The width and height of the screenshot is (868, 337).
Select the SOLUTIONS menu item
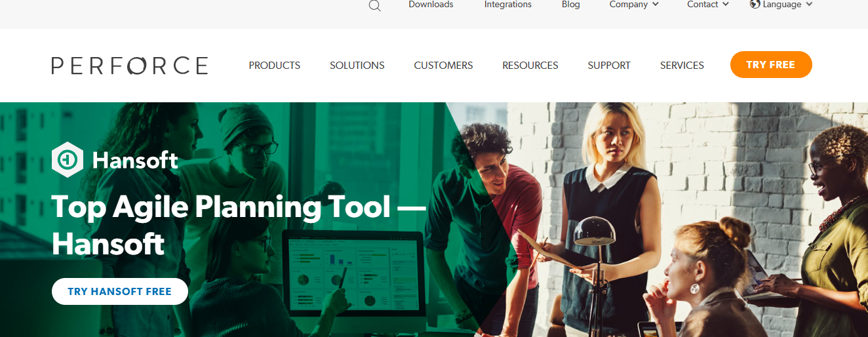(x=357, y=66)
